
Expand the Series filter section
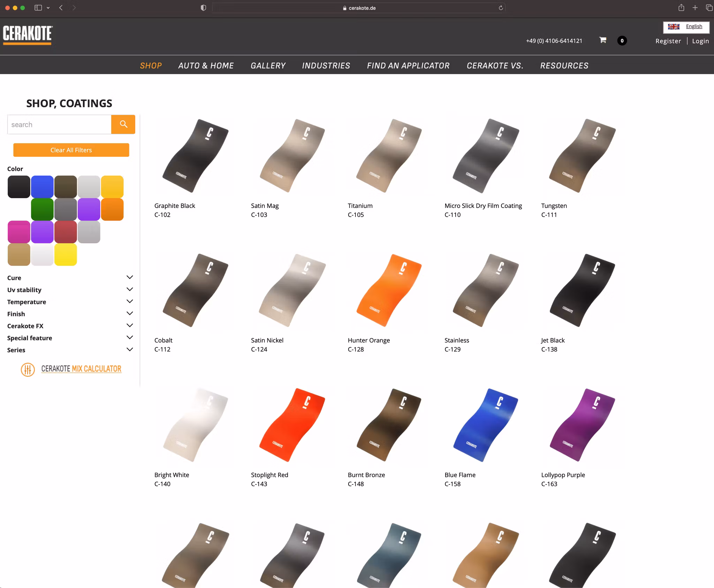(x=130, y=349)
